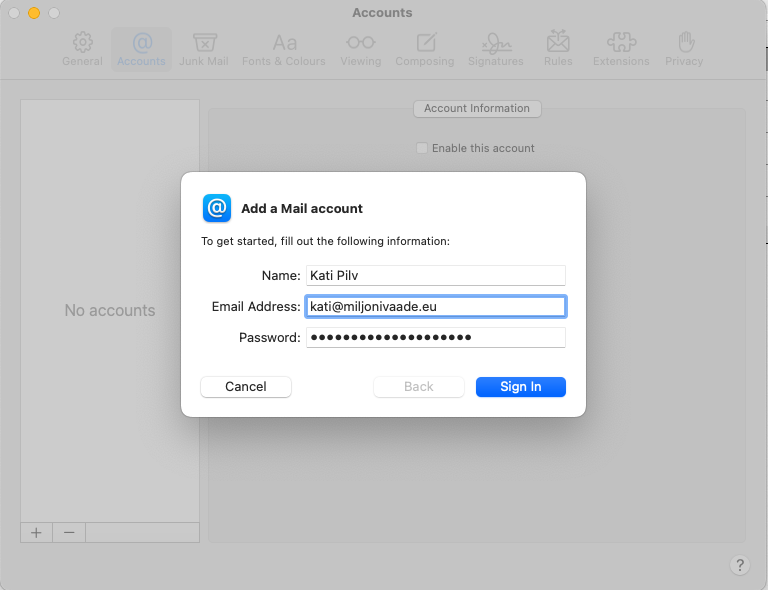
Task: Focus the Email Address input field
Action: [x=436, y=307]
